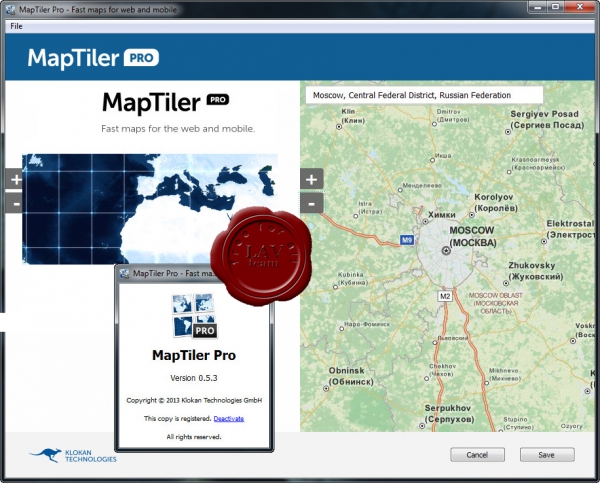The width and height of the screenshot is (600, 483).
Task: Click the Cancel button
Action: pyautogui.click(x=477, y=455)
